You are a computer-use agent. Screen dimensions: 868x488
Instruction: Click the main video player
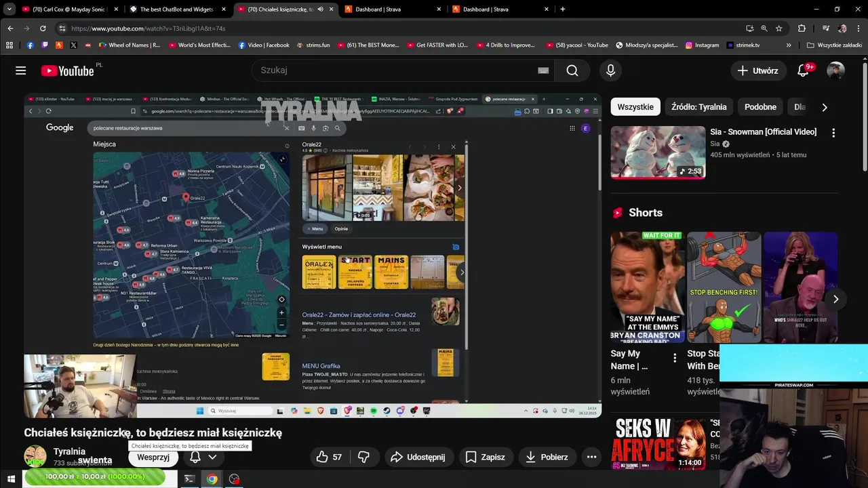point(313,256)
